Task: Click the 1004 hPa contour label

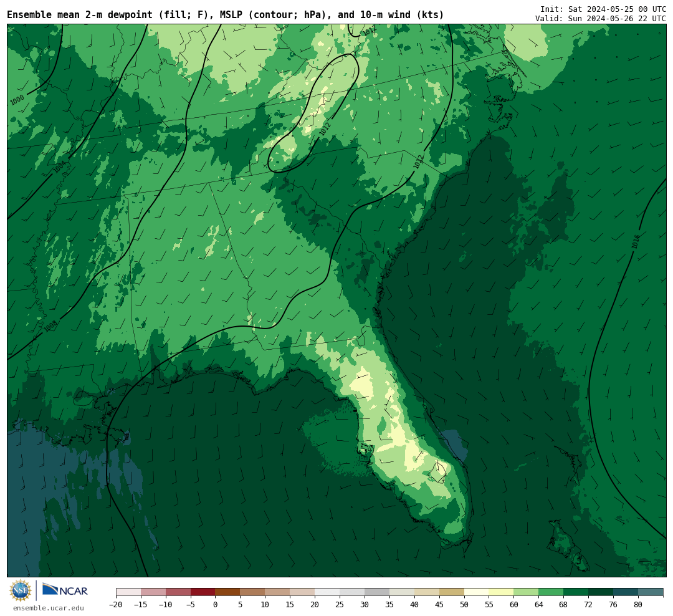Action: point(60,166)
